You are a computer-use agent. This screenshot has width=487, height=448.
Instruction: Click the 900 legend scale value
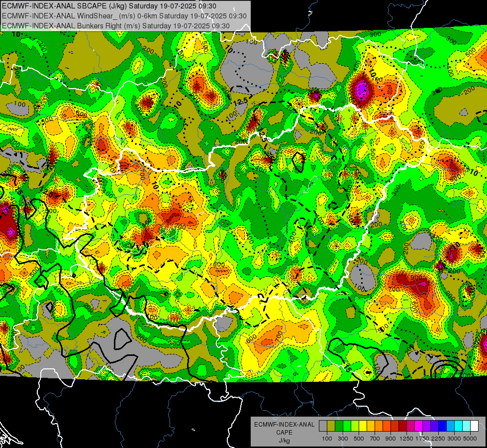coord(390,439)
